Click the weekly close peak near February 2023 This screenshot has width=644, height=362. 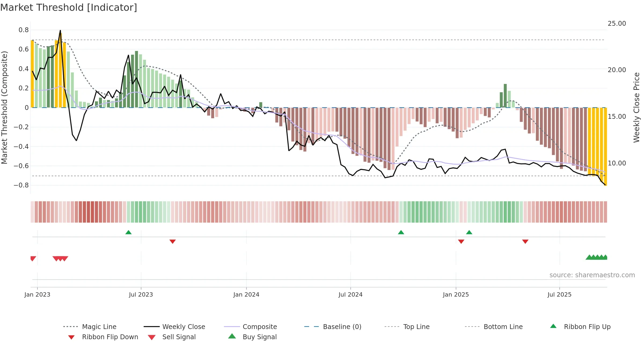click(60, 31)
